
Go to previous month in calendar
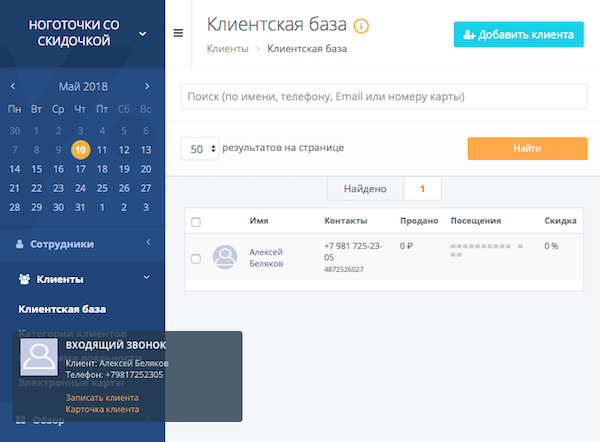[13, 86]
